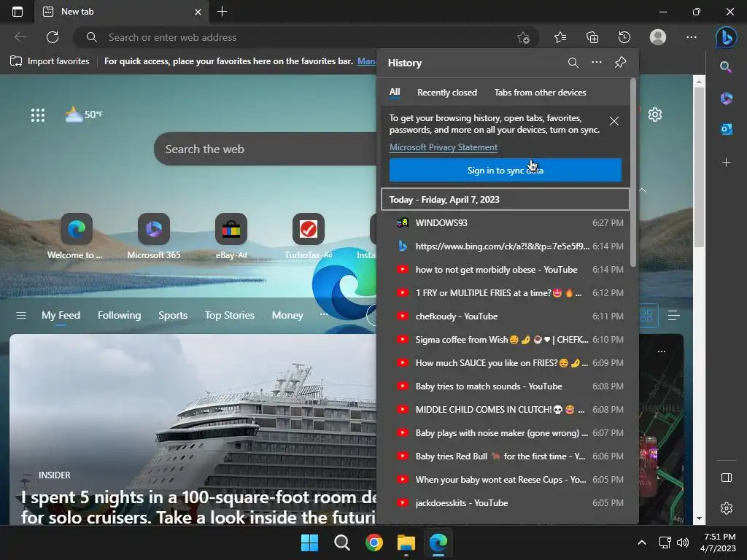Open the user profile avatar
Viewport: 747px width, 560px height.
pyautogui.click(x=658, y=37)
